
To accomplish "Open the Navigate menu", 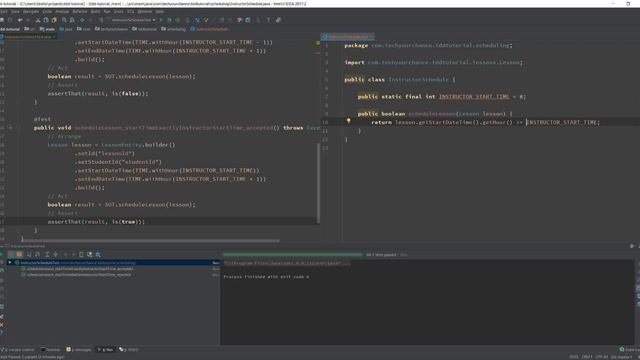I will (31, 11).
